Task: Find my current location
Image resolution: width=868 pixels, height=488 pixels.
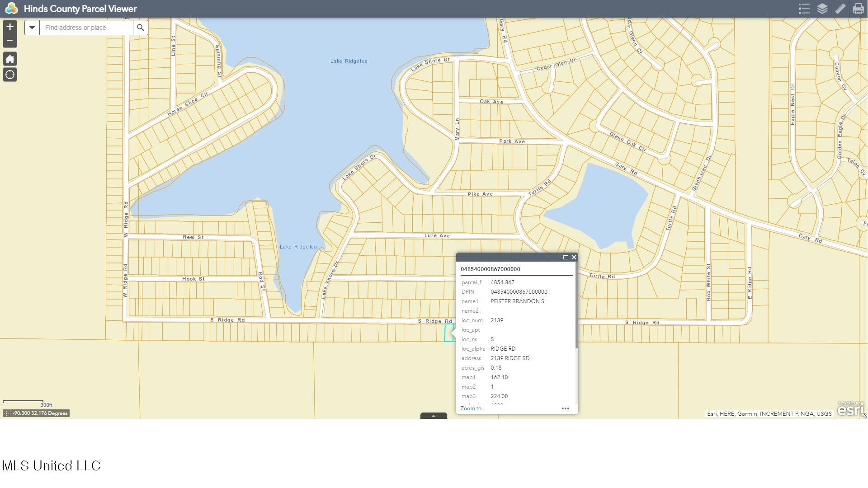Action: [10, 75]
